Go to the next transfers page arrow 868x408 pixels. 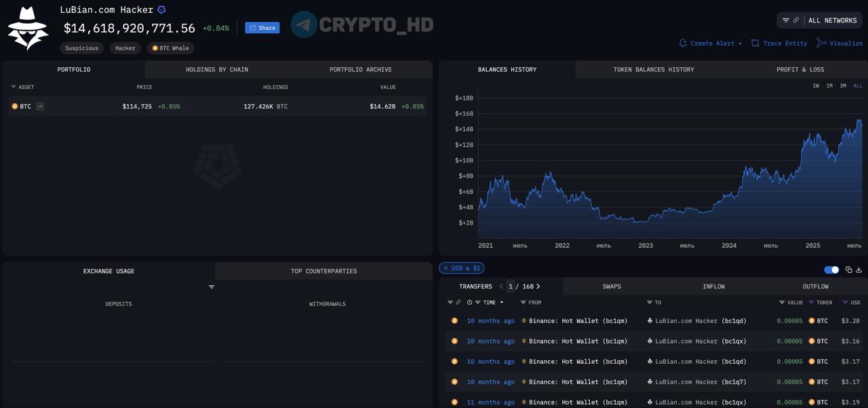pyautogui.click(x=538, y=286)
